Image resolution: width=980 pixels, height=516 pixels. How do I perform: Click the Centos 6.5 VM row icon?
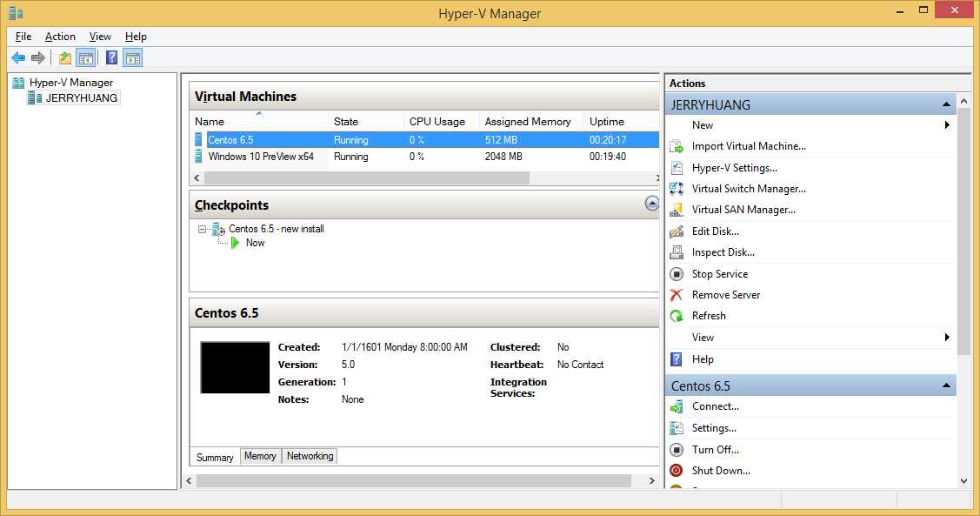[x=199, y=139]
